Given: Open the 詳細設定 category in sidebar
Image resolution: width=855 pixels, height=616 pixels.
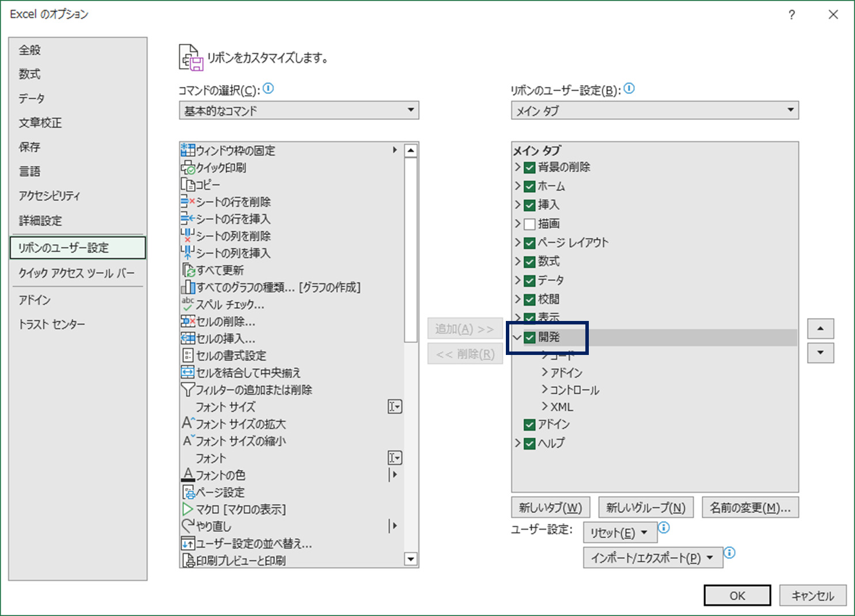Looking at the screenshot, I should click(40, 221).
